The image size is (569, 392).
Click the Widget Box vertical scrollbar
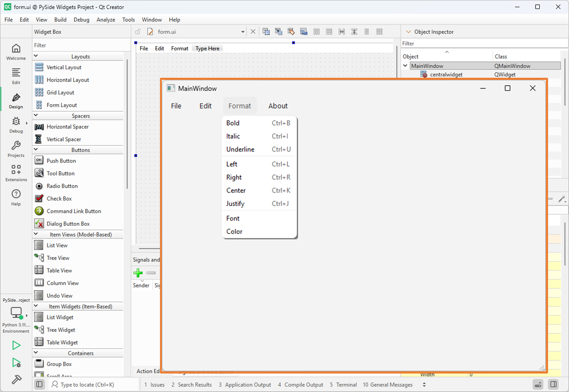click(x=127, y=124)
